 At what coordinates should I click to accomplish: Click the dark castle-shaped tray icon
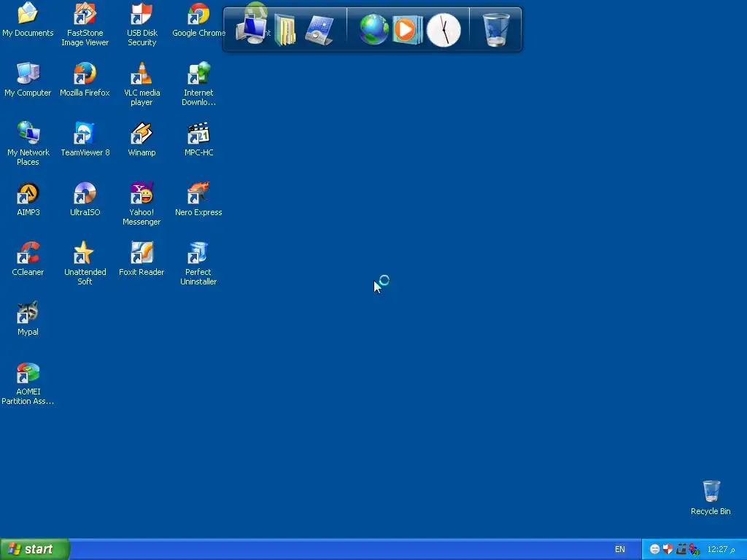681,549
